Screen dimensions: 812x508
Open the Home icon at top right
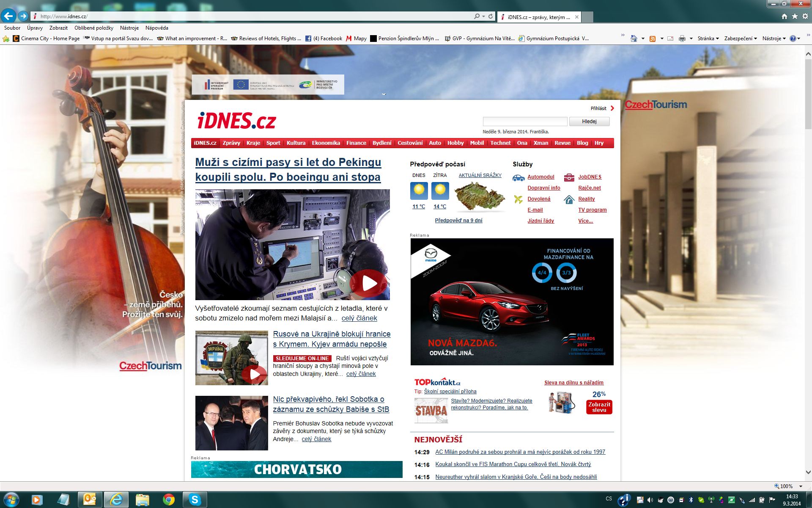(x=784, y=16)
